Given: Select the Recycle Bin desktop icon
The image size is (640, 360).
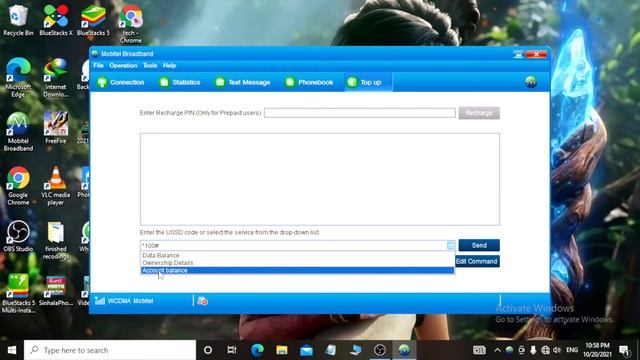Looking at the screenshot, I should point(18,20).
